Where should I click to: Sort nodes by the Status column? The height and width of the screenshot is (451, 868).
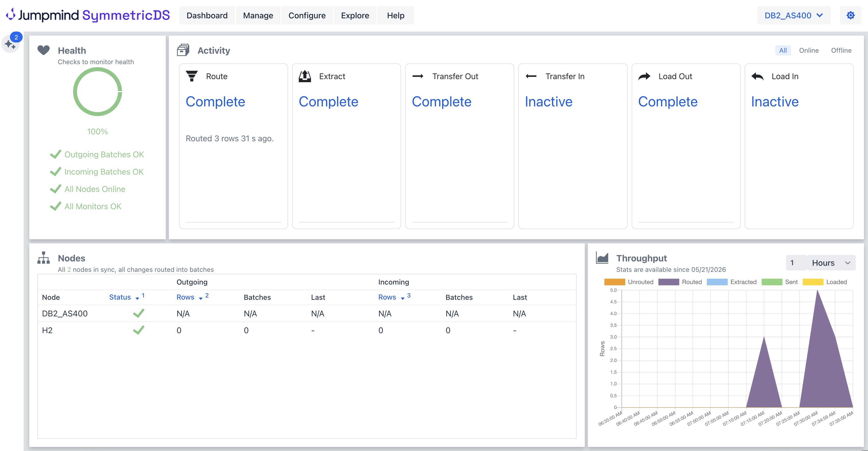120,297
